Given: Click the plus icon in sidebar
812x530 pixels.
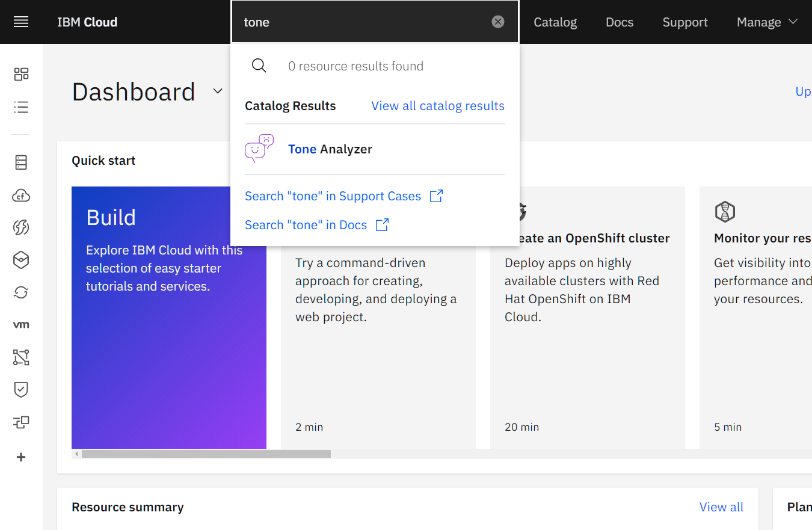Looking at the screenshot, I should pos(21,457).
